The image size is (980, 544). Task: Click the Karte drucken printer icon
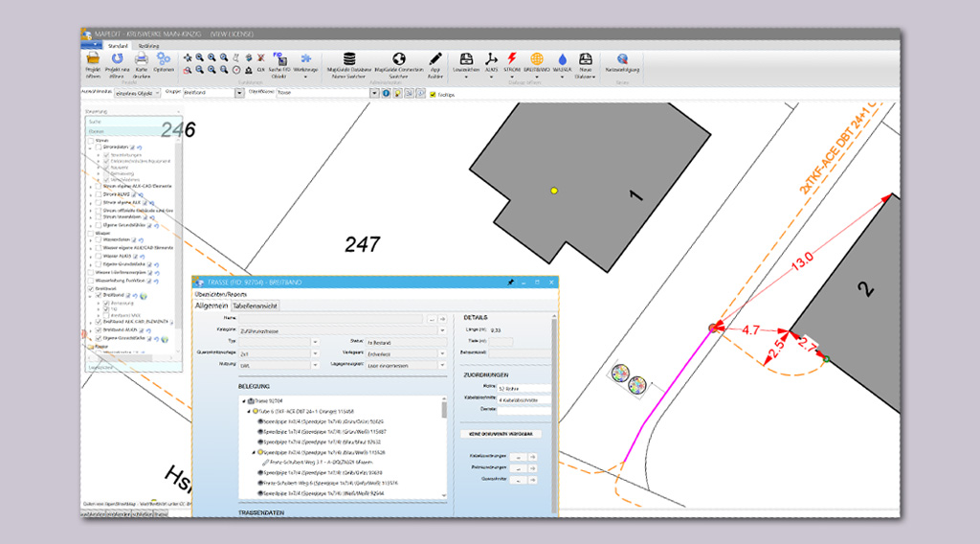coord(141,59)
